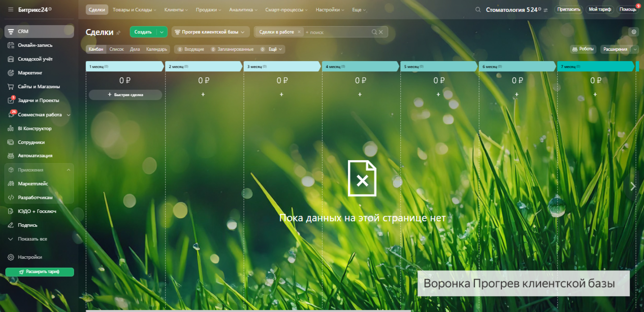Open the Товары и Склады menu
Viewport: 644px width, 312px height.
pos(134,10)
